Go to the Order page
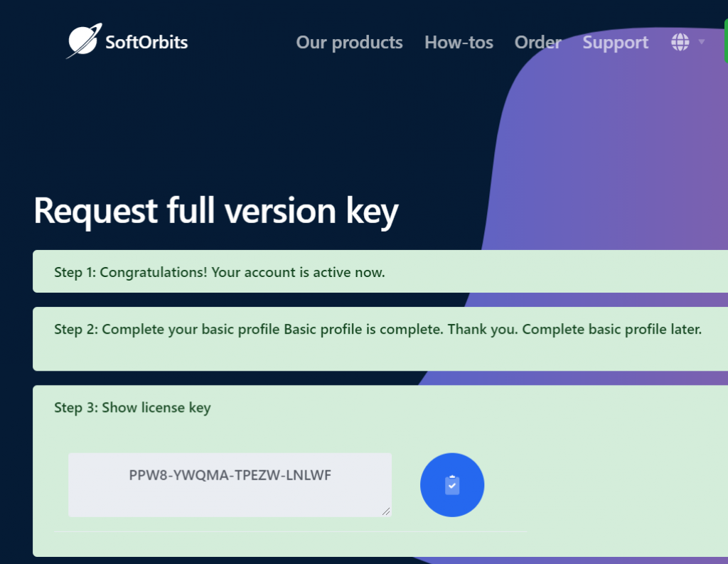The height and width of the screenshot is (564, 728). click(537, 43)
